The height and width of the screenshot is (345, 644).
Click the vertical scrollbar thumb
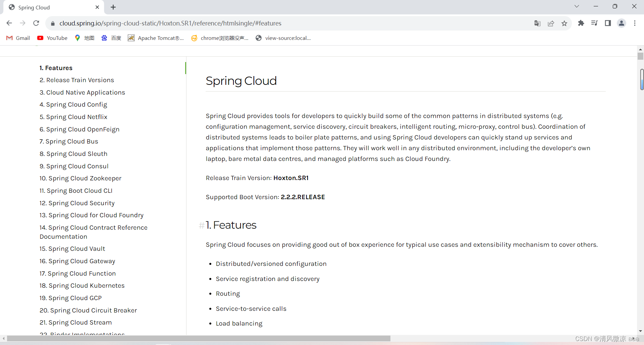click(x=641, y=56)
